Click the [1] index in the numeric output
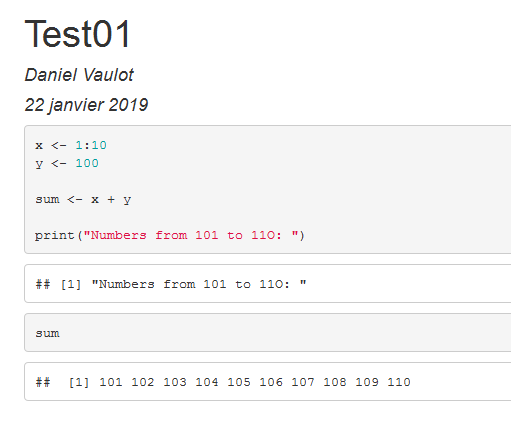Image resolution: width=511 pixels, height=445 pixels. [79, 382]
